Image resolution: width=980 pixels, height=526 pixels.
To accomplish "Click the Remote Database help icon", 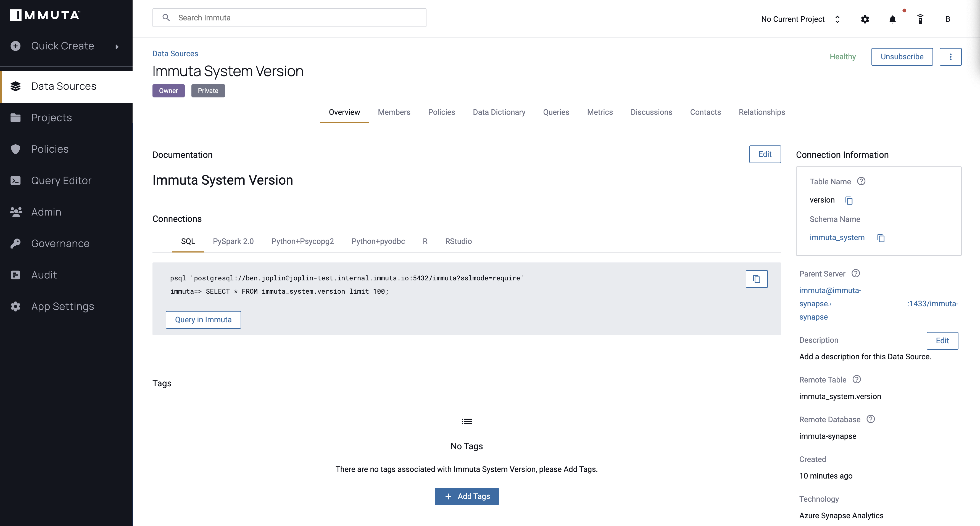I will coord(871,419).
